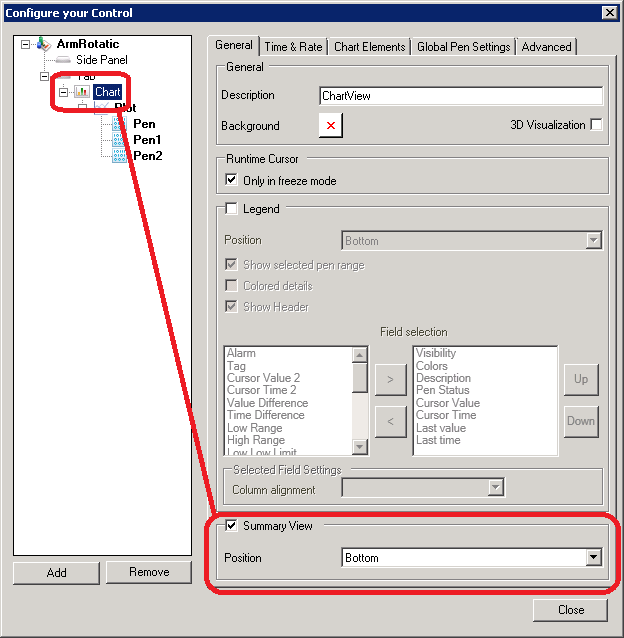Uncheck the Summary View checkbox
This screenshot has height=638, width=624.
coord(232,526)
